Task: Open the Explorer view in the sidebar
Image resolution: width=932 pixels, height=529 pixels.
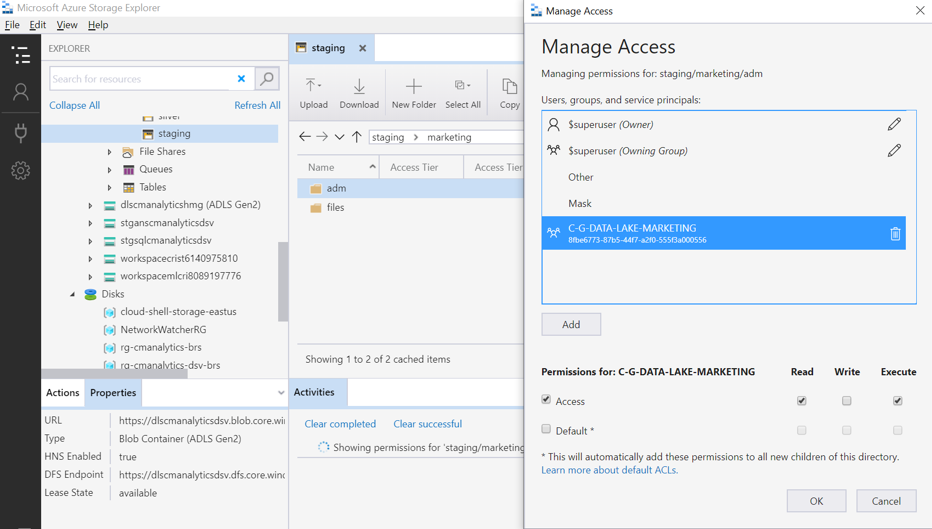Action: tap(21, 55)
